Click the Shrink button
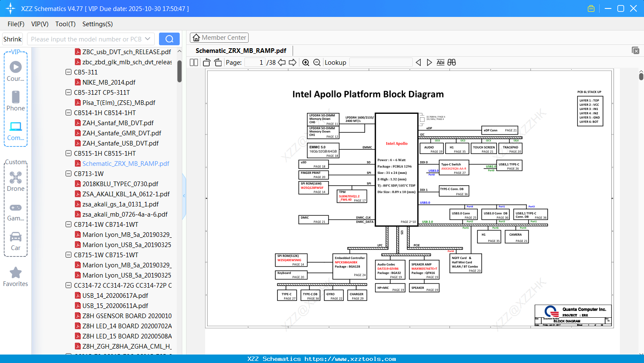 [x=13, y=39]
